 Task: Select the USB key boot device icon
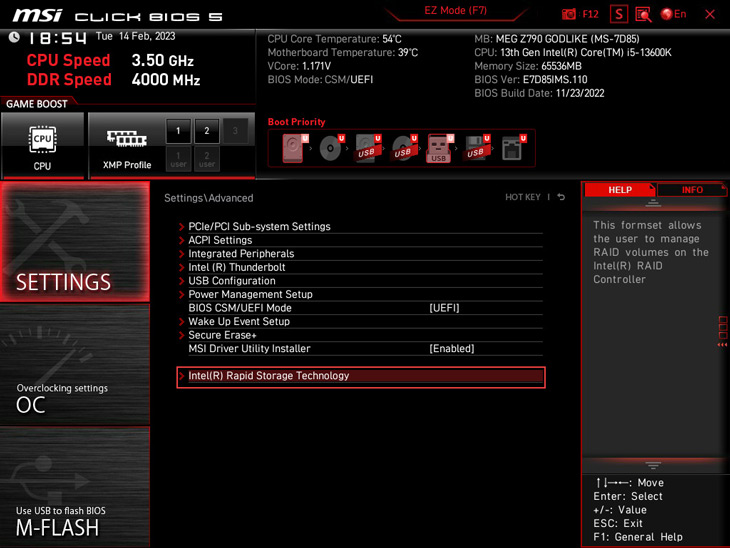440,148
